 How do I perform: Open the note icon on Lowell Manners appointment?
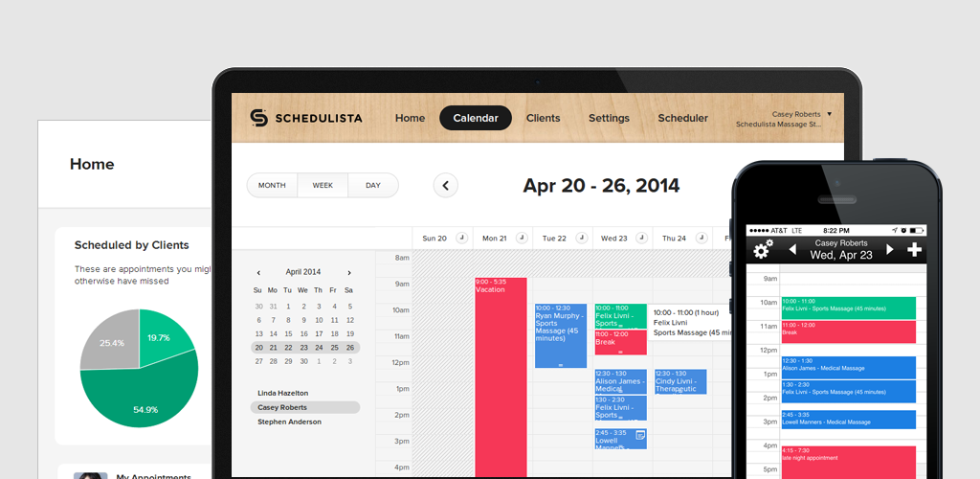pos(640,435)
